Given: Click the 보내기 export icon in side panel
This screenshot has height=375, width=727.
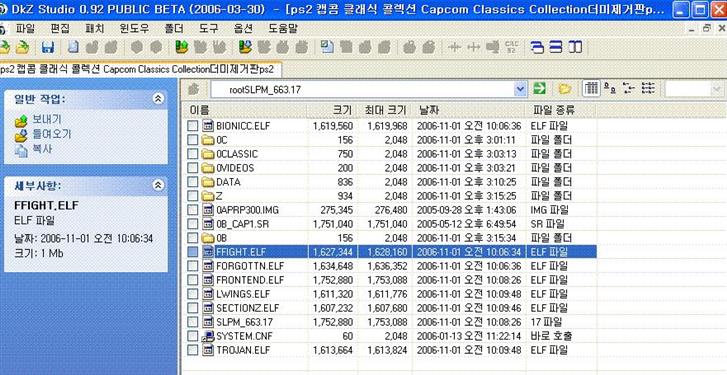Looking at the screenshot, I should pos(21,121).
